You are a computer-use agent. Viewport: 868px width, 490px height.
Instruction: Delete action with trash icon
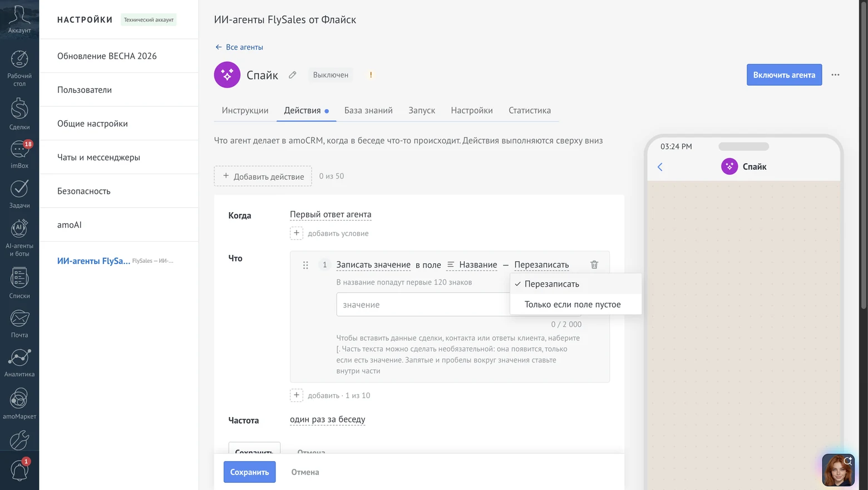point(594,264)
